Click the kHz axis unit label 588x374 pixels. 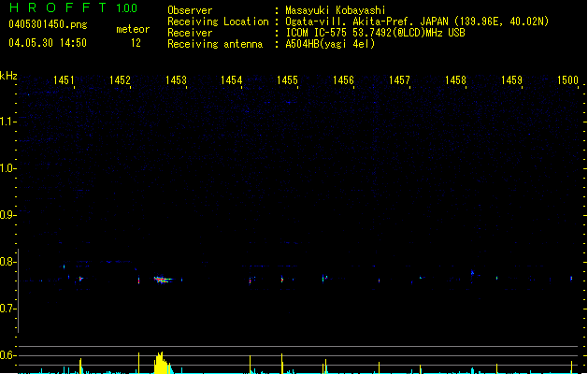click(8, 76)
